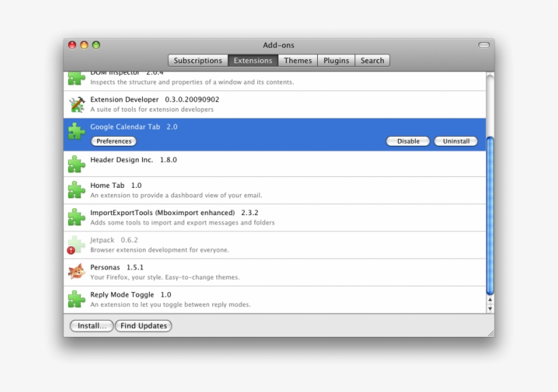Viewport: 558px width, 392px height.
Task: Select the Extensions tab
Action: [x=253, y=61]
